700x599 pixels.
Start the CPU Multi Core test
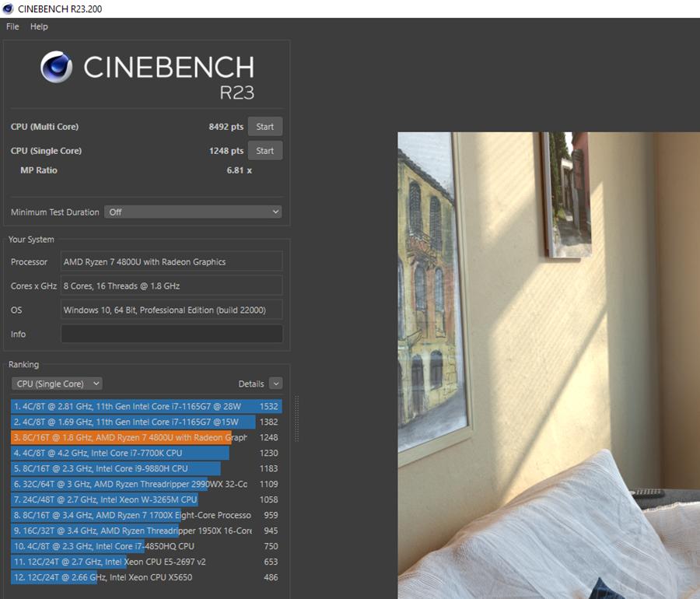264,127
